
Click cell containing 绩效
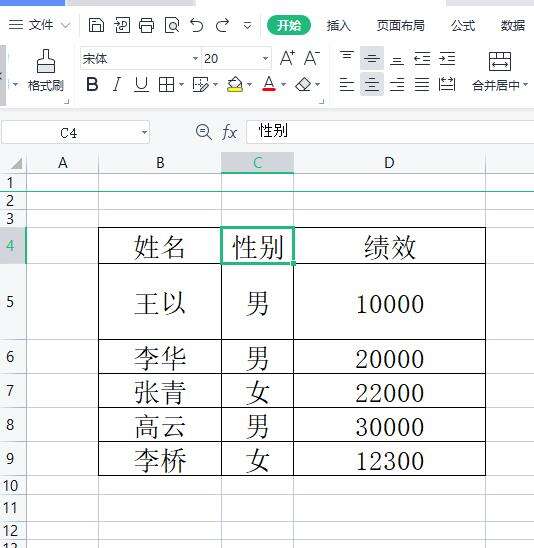390,246
